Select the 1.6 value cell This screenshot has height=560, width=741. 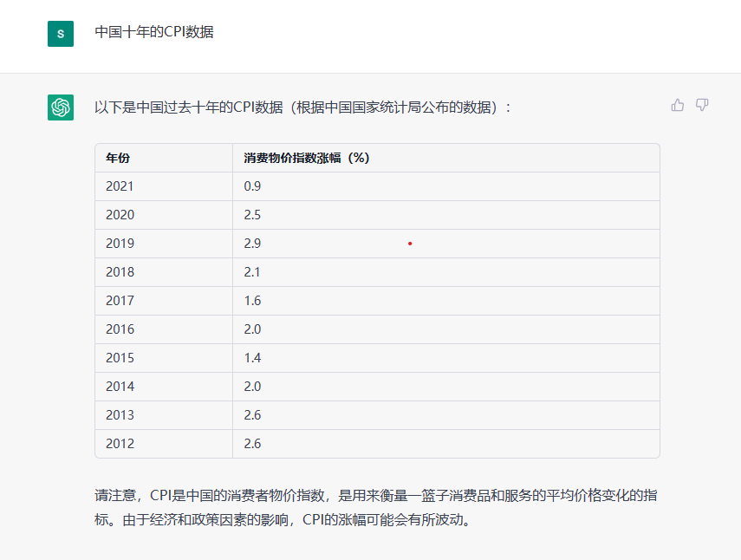446,301
